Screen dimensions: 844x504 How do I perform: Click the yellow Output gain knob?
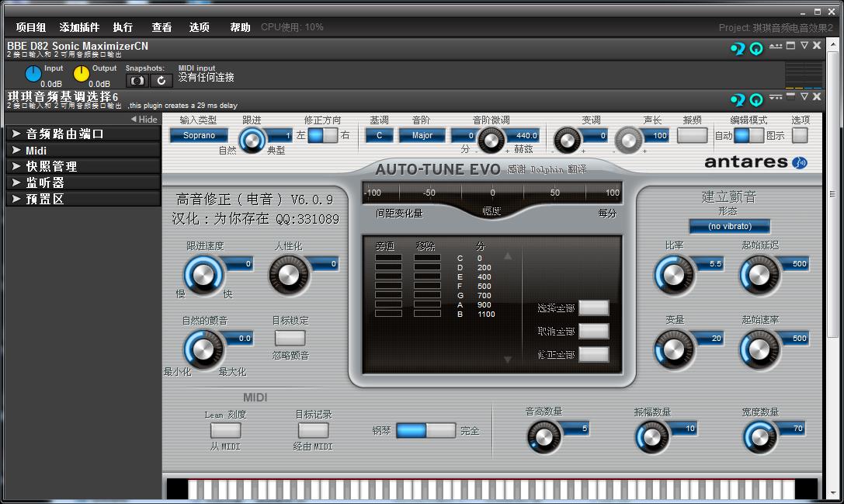pos(82,75)
